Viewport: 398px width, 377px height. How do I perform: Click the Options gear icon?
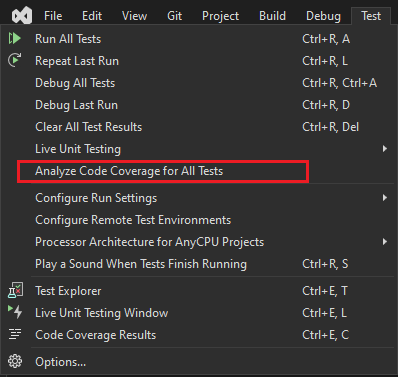(15, 361)
